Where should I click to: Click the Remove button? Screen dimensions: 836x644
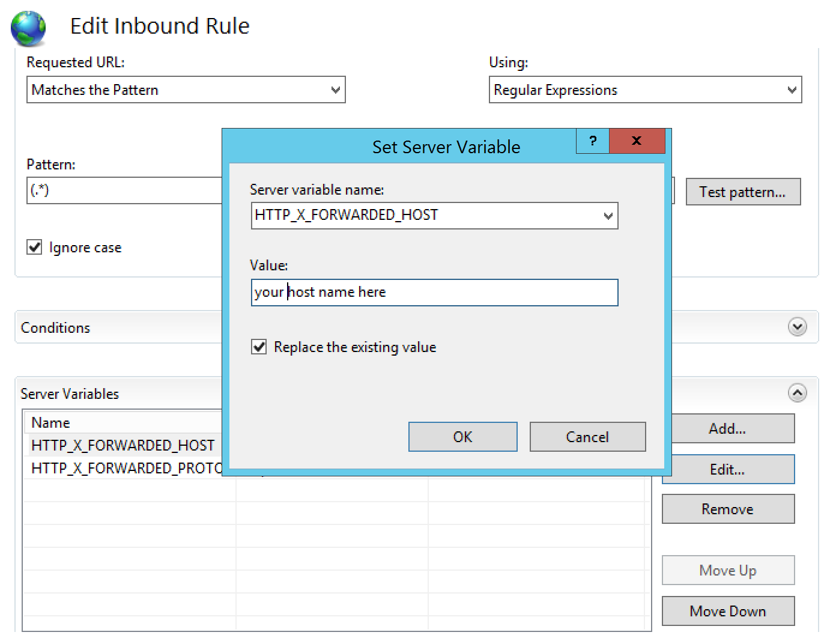pos(728,509)
